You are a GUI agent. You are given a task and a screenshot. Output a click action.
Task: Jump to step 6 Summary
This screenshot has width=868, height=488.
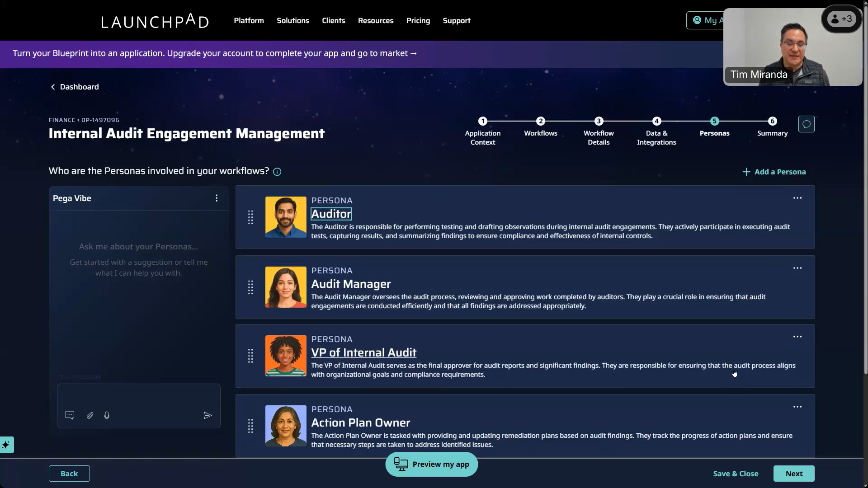[x=772, y=122]
